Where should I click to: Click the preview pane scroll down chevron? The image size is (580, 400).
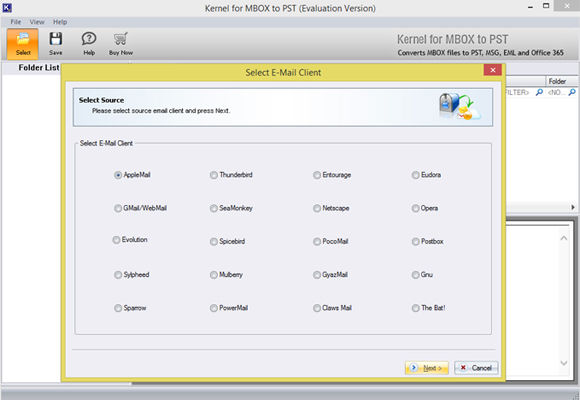pos(563,363)
